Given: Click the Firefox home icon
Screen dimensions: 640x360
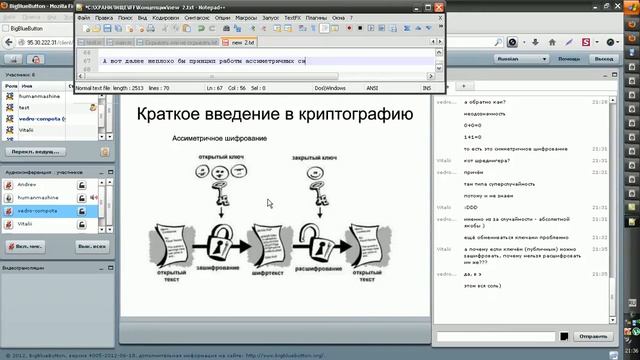Looking at the screenshot, I should (x=552, y=42).
